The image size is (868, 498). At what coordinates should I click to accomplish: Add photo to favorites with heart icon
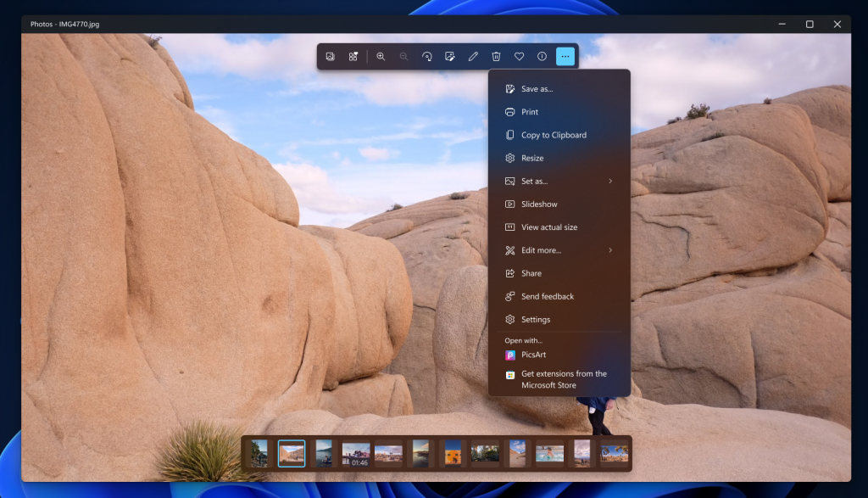(519, 57)
